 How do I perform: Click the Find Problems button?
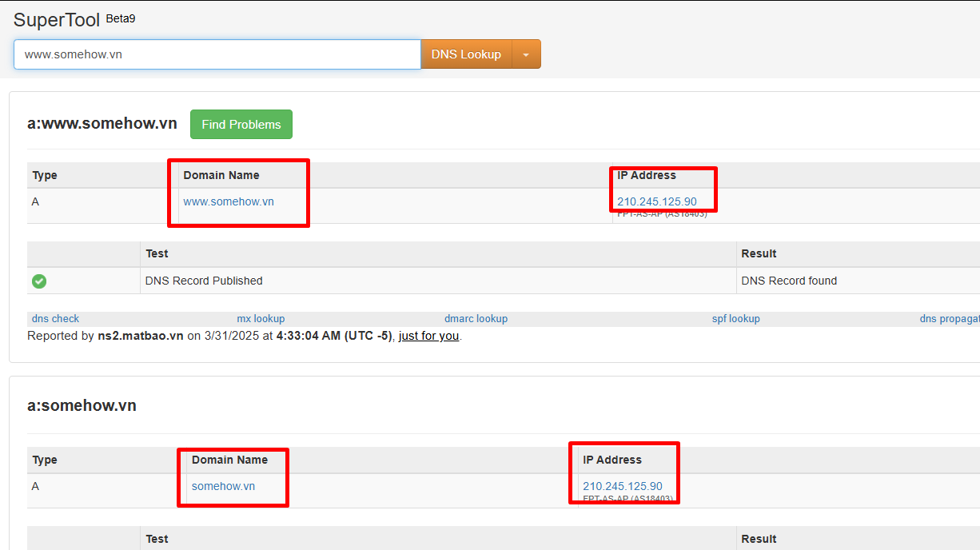[241, 125]
